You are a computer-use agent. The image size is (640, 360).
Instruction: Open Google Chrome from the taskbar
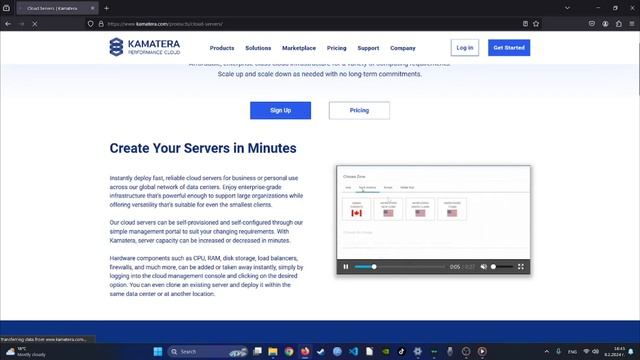coord(289,351)
